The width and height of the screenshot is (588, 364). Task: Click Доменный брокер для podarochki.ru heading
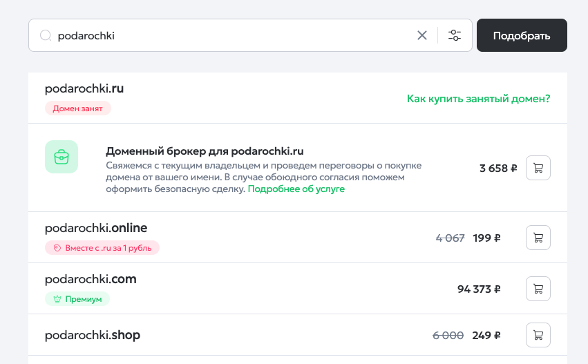point(205,151)
